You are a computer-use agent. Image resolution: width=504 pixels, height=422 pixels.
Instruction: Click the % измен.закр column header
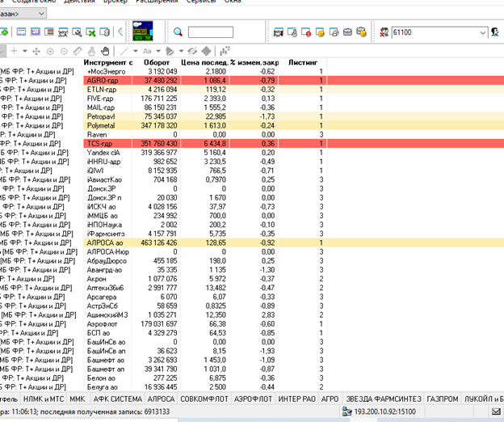[254, 62]
